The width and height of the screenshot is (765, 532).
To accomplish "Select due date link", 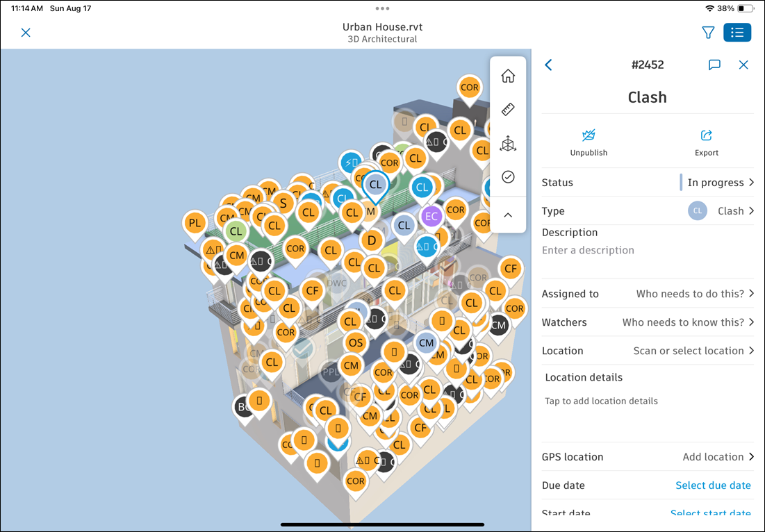I will tap(713, 485).
